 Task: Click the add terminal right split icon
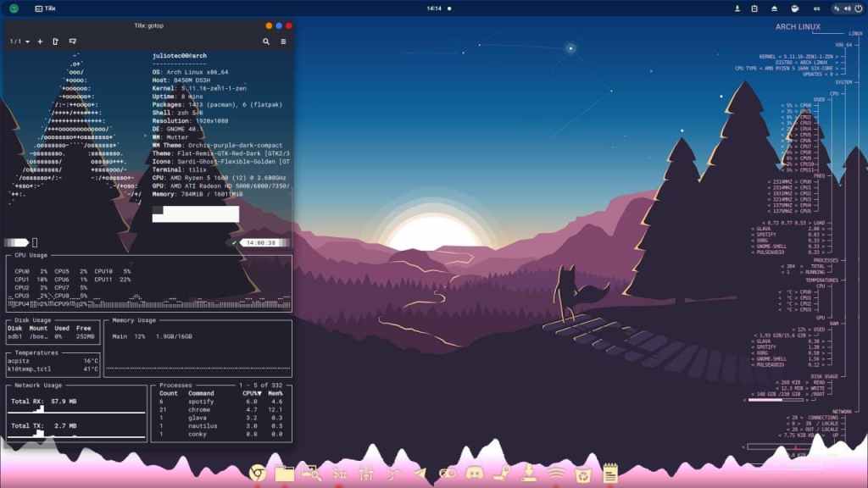(x=56, y=42)
